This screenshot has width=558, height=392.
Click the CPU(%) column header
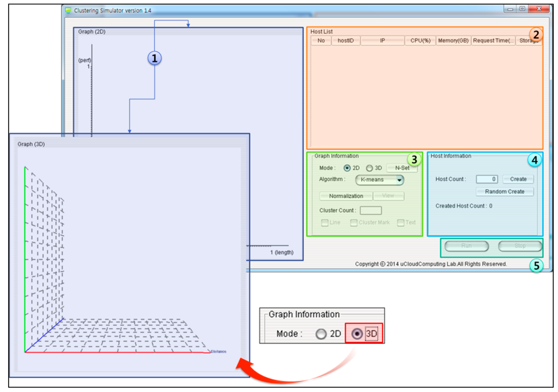pyautogui.click(x=420, y=41)
